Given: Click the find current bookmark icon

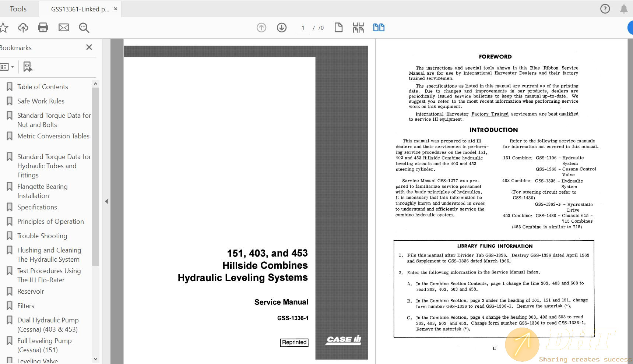Looking at the screenshot, I should [x=28, y=67].
